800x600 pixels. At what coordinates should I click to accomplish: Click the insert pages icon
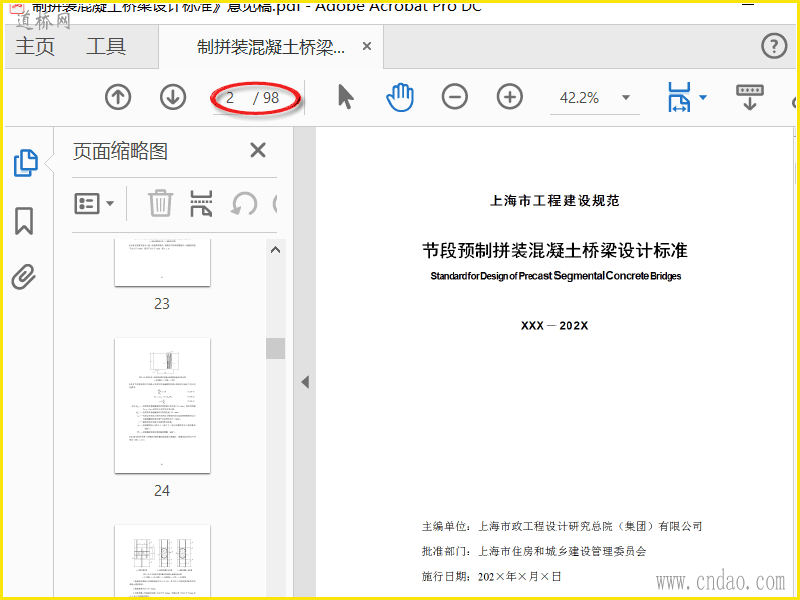click(x=201, y=204)
